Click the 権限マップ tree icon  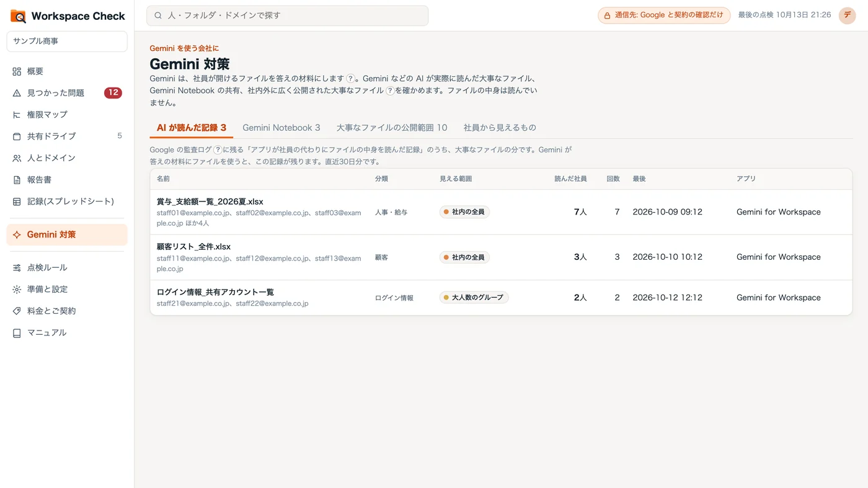[17, 115]
